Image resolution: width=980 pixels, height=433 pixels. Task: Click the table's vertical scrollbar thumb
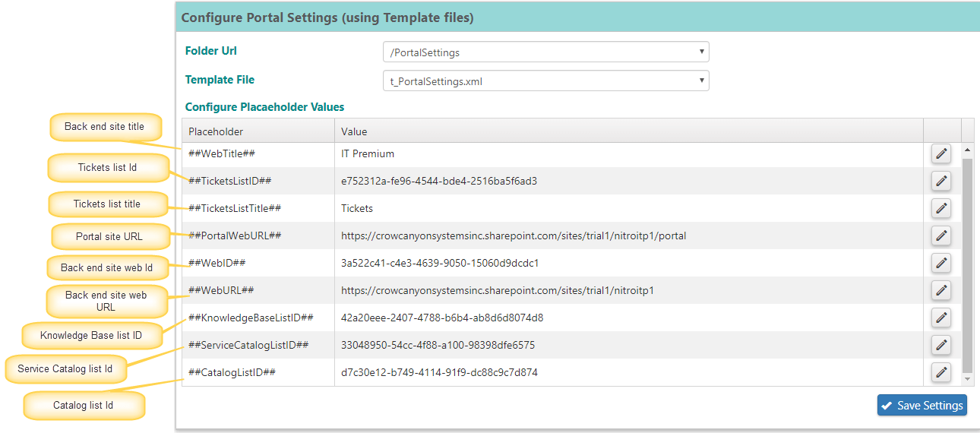[968, 265]
